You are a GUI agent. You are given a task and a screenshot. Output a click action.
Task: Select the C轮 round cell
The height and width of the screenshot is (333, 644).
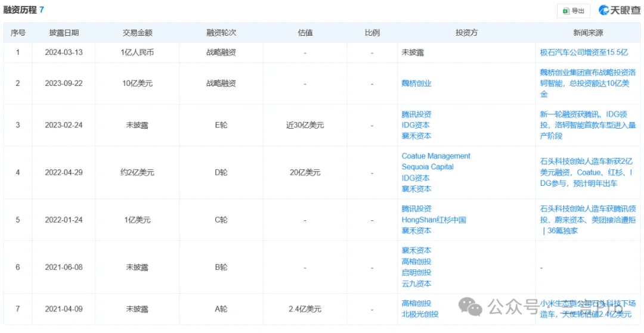pyautogui.click(x=221, y=220)
